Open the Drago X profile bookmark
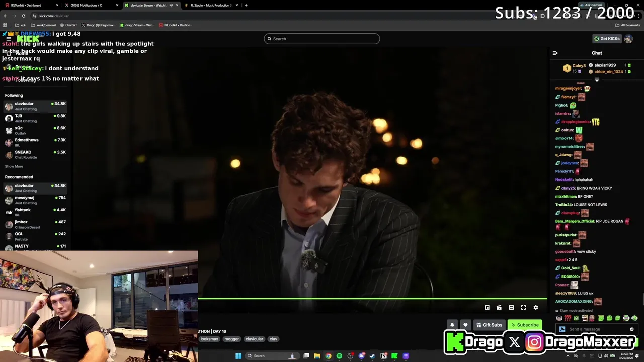644x362 pixels. click(98, 25)
